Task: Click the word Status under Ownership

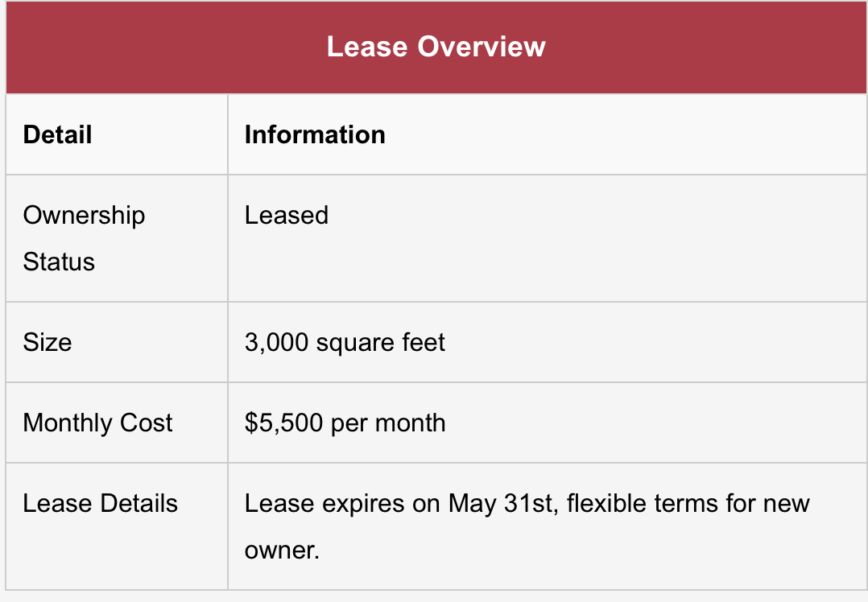Action: [x=59, y=262]
